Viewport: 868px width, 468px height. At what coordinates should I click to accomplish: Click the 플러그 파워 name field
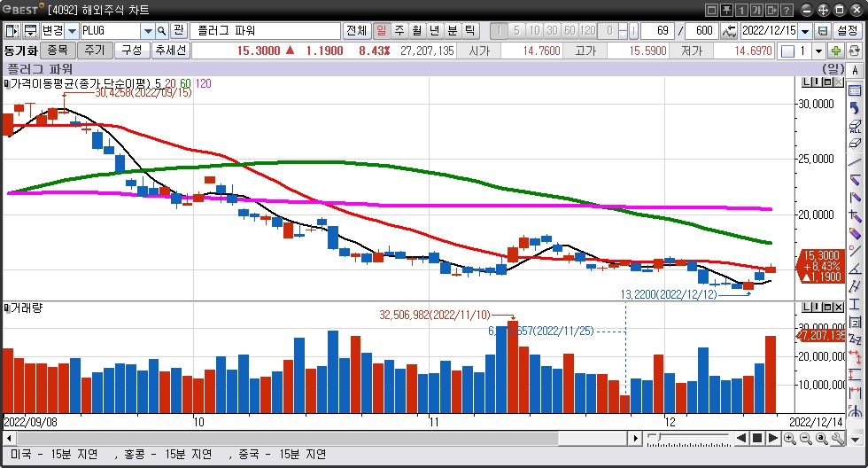pyautogui.click(x=265, y=30)
